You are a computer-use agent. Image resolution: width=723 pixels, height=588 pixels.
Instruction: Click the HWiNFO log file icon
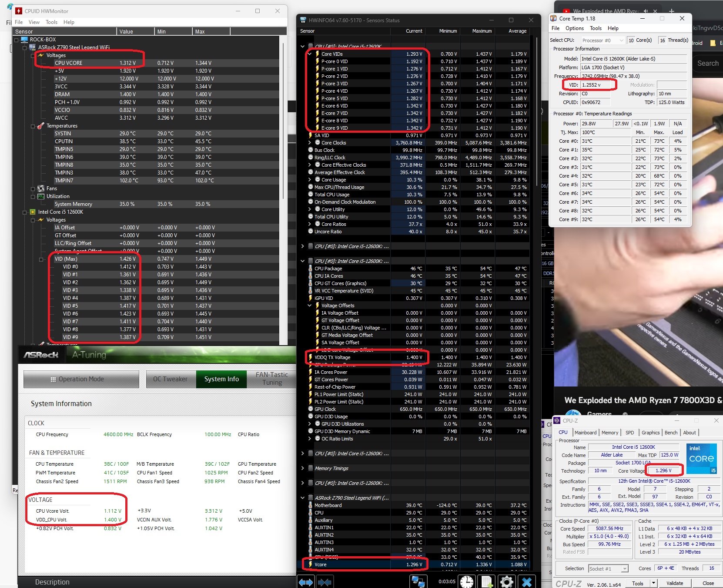click(x=487, y=581)
